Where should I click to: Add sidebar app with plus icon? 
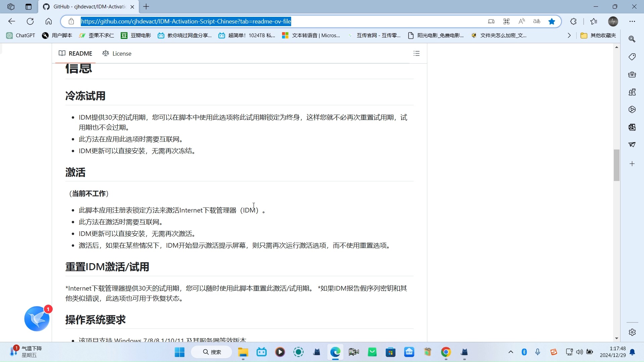632,164
